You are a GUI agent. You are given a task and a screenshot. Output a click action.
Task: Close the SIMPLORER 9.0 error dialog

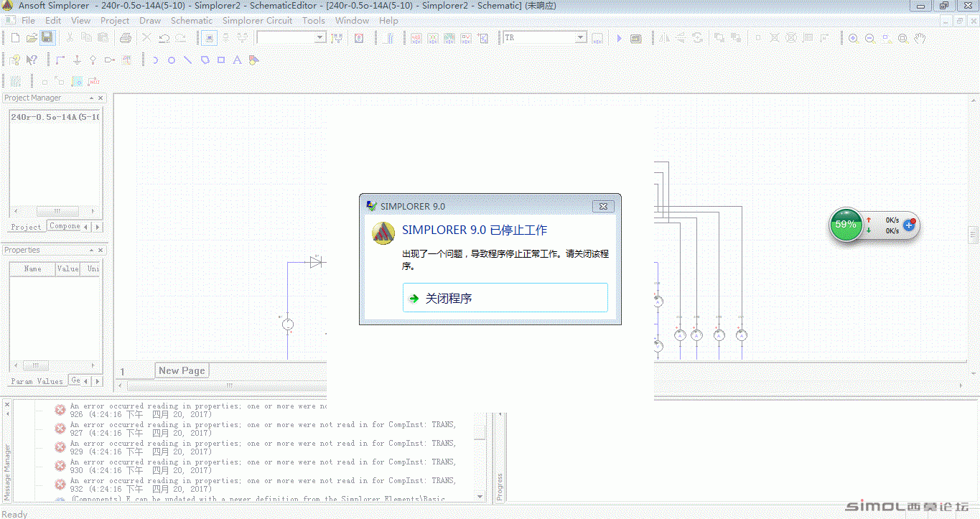(x=604, y=206)
